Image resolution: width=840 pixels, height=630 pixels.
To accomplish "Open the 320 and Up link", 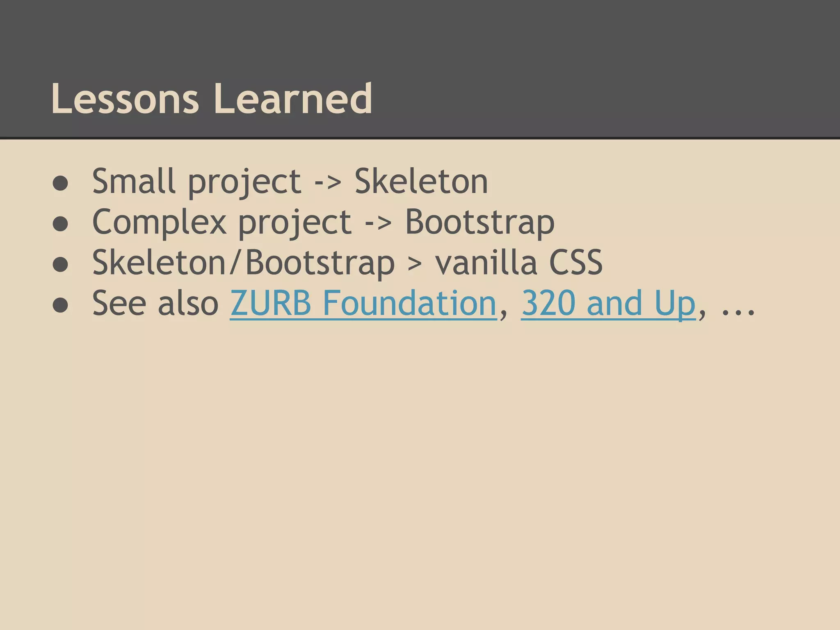I will [608, 303].
